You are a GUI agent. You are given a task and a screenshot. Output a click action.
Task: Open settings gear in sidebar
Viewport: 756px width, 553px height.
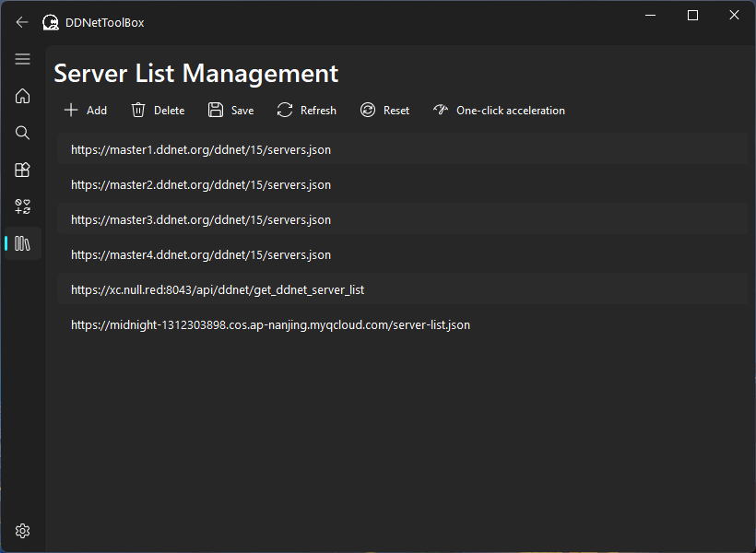point(23,531)
